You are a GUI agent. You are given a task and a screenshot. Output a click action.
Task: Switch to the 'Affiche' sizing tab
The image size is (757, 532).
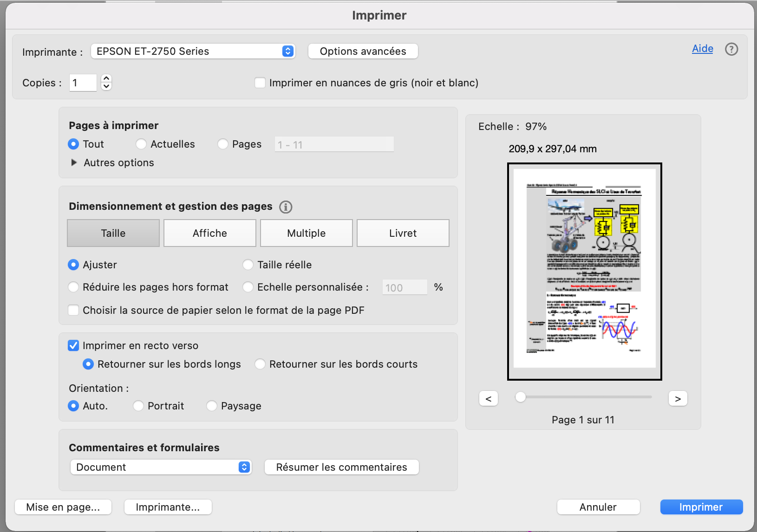209,233
